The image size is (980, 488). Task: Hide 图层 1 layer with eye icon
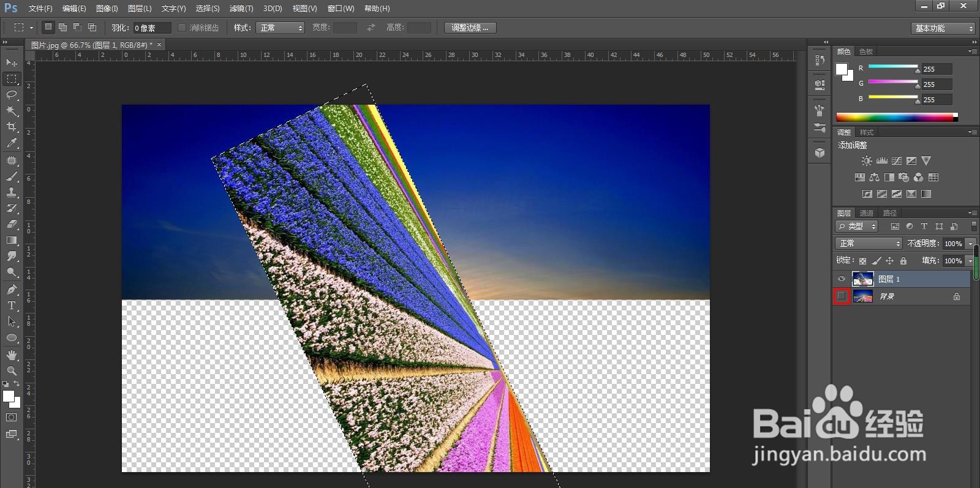[842, 279]
